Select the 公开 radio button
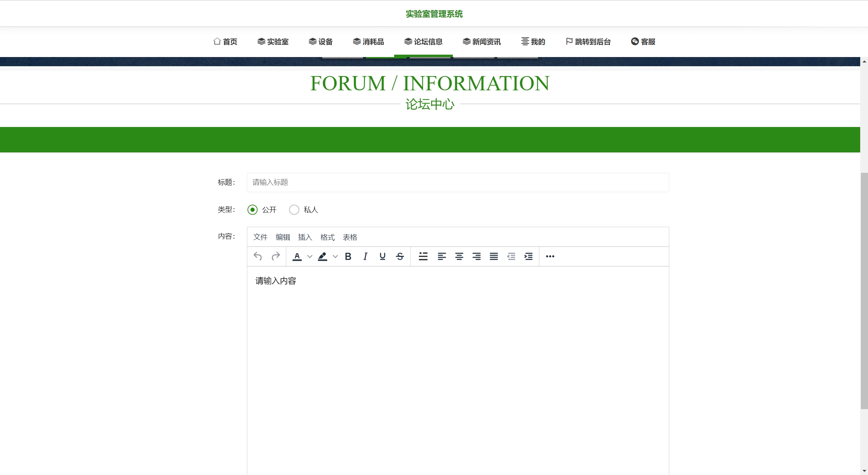 (252, 210)
